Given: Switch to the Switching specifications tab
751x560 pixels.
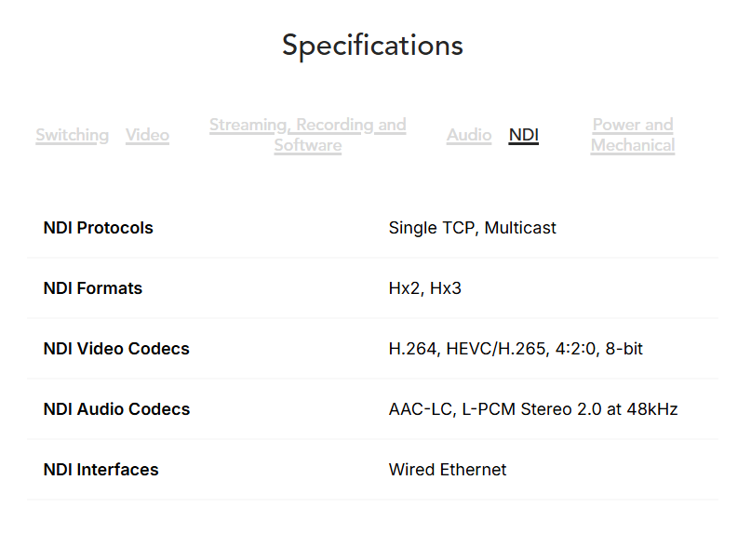Looking at the screenshot, I should [72, 135].
